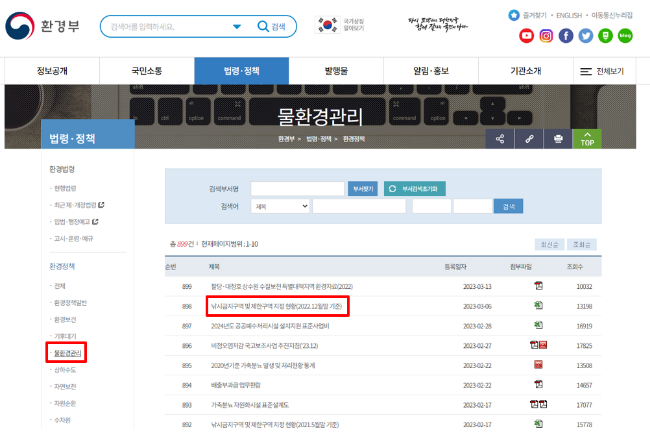The width and height of the screenshot is (650, 444).
Task: Sort the list by 조회순
Action: [x=582, y=245]
